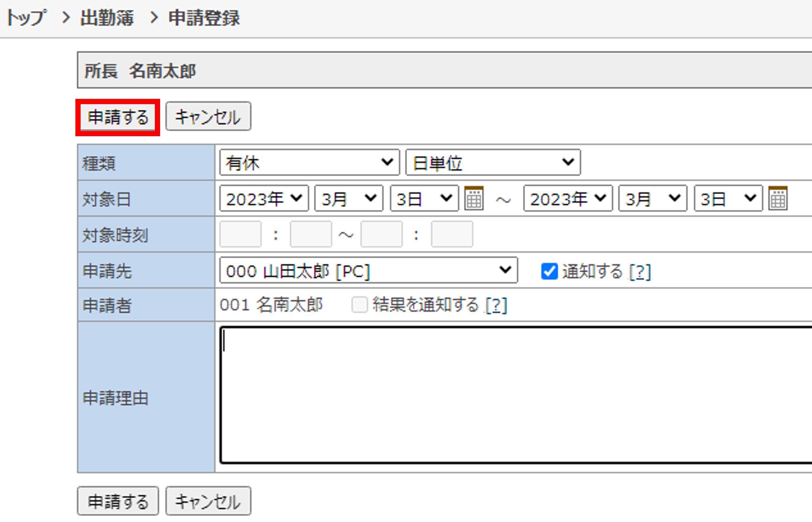Open the 有休 type dropdown
The width and height of the screenshot is (812, 522).
309,163
